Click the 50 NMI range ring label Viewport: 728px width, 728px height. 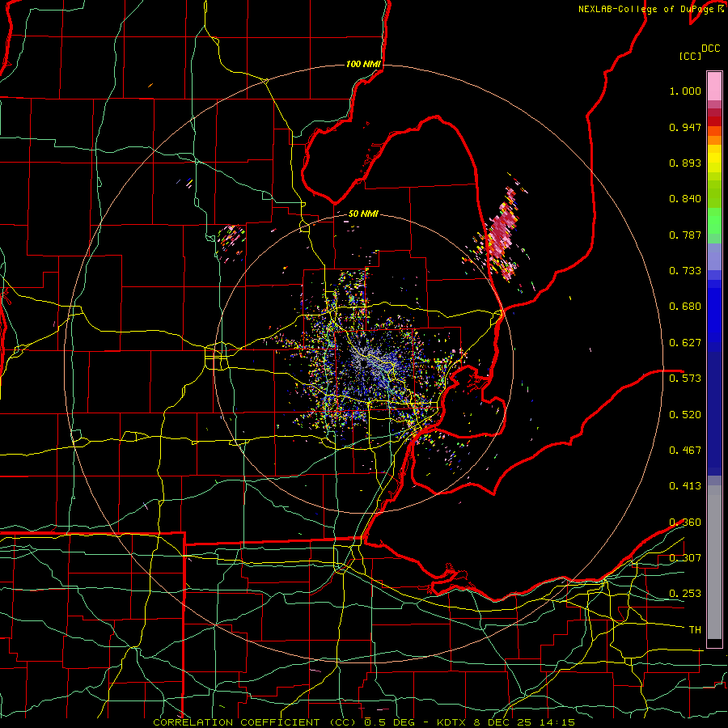363,214
